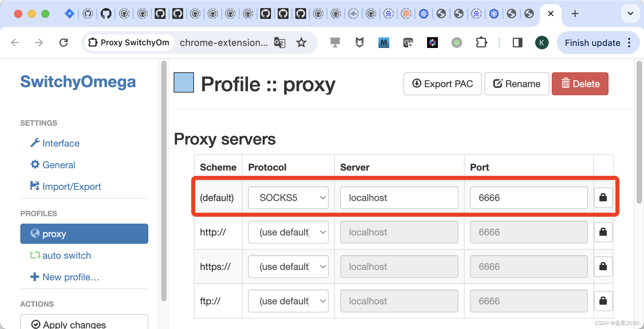
Task: Click the sidebar vertical scrollbar
Action: [x=164, y=181]
